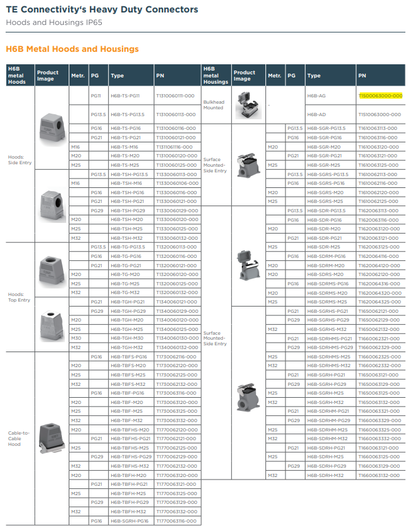Click the page title TE Connectivity's Heavy Duty Connectors
The width and height of the screenshot is (411, 532).
(x=102, y=9)
